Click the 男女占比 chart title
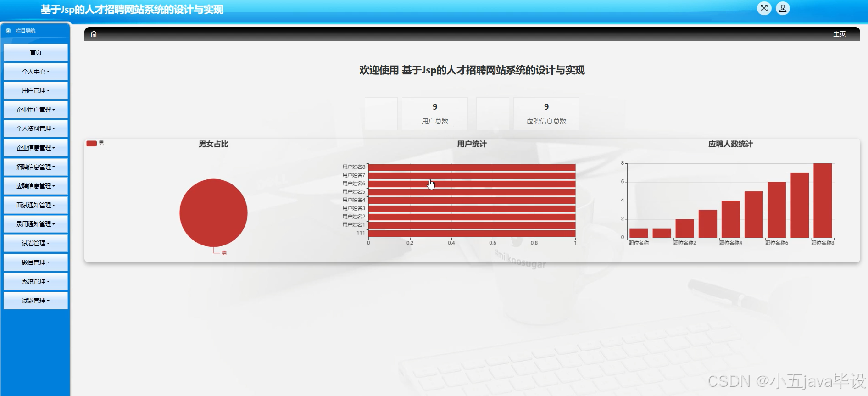 click(213, 144)
